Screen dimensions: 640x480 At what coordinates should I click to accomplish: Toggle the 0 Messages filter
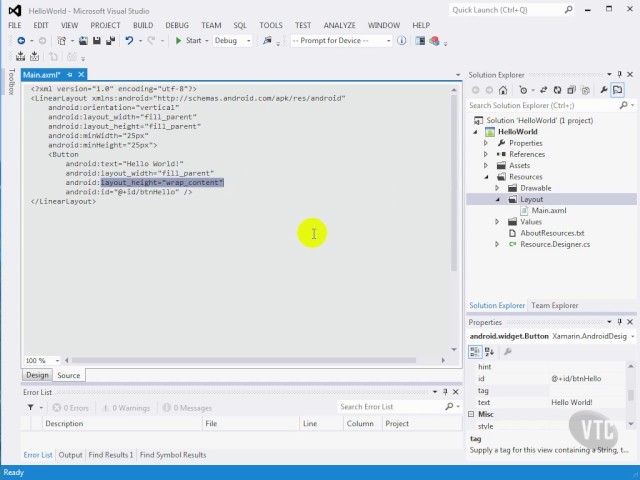187,408
